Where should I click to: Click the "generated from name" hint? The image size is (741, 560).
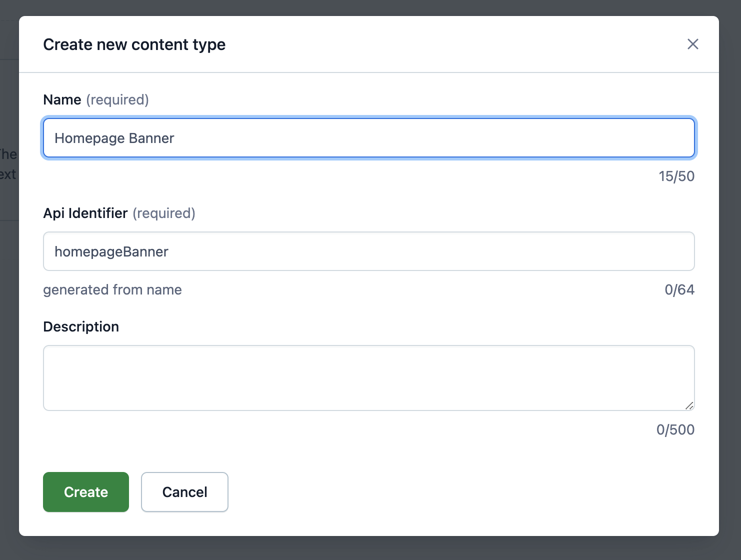[x=112, y=290]
